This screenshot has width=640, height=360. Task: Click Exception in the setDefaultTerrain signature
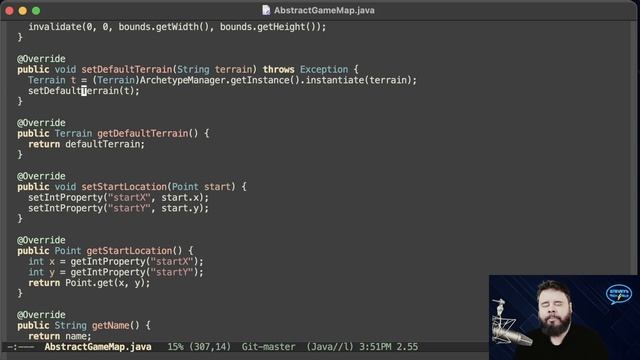click(324, 69)
